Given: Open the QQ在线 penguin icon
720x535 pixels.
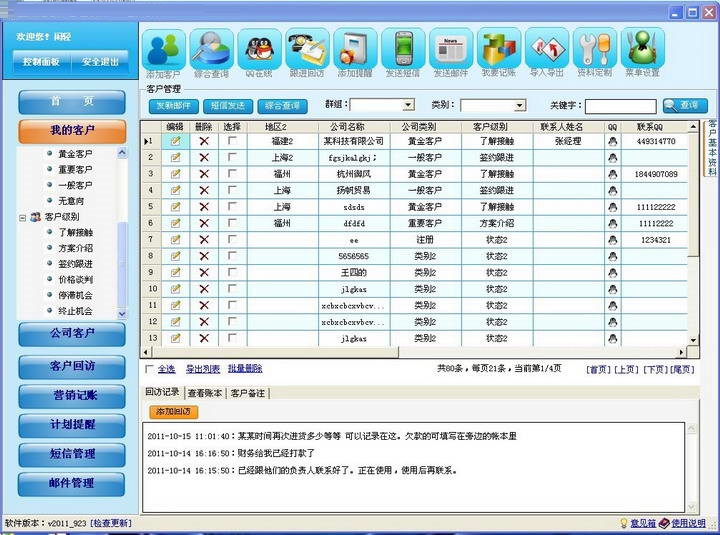Looking at the screenshot, I should click(x=259, y=49).
